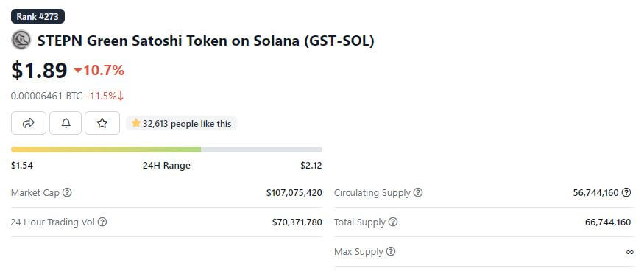Click the 24H Range progress bar
644x277 pixels.
coord(166,150)
